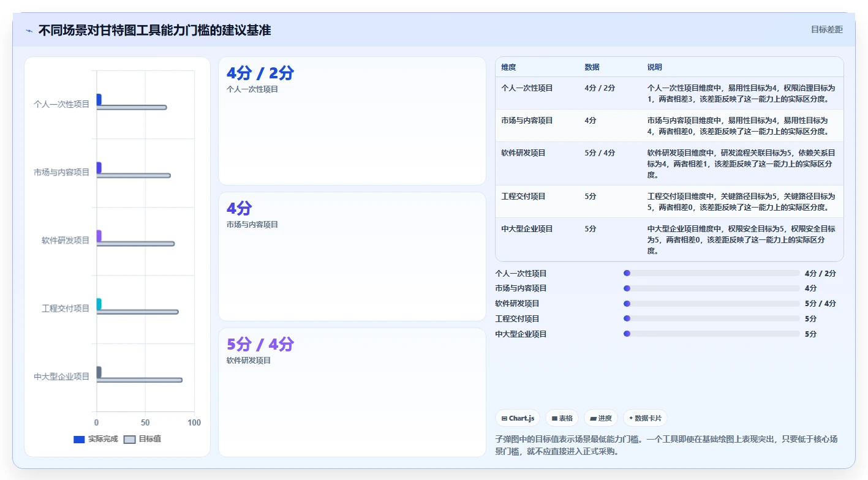Viewport: 868px width, 480px height.
Task: Open the 4分 / 2分 个人一次性项目 card
Action: 352,121
